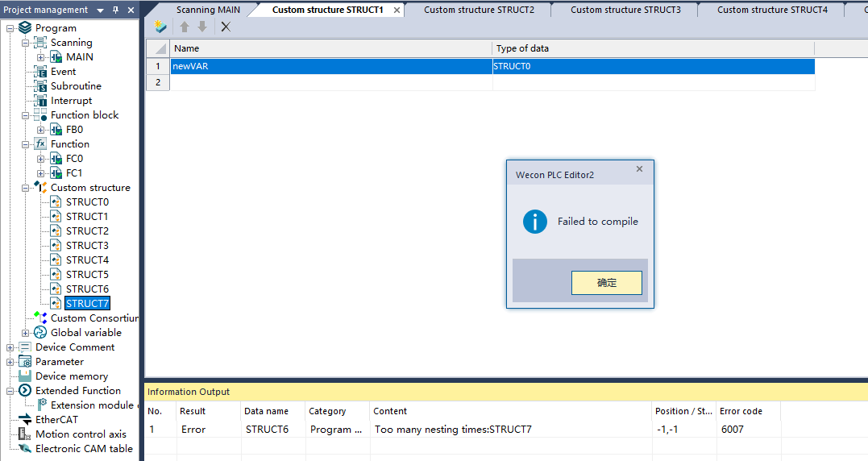
Task: Click the Device memory icon
Action: [25, 376]
